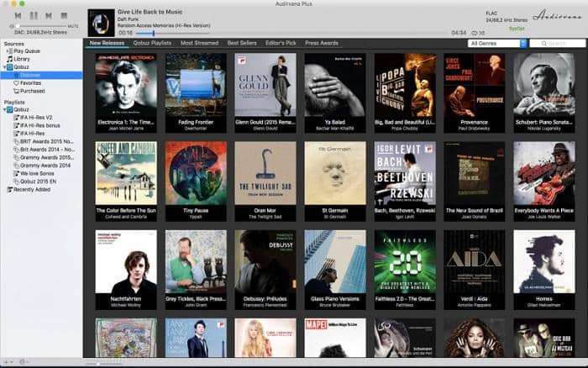This screenshot has width=588, height=368.
Task: Open the Faithless 2.0 album cover
Action: coord(405,261)
